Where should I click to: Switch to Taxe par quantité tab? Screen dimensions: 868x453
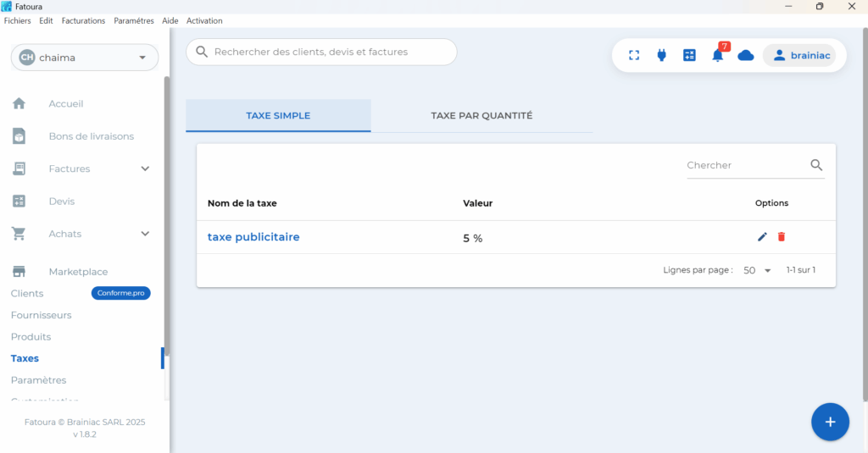(481, 116)
